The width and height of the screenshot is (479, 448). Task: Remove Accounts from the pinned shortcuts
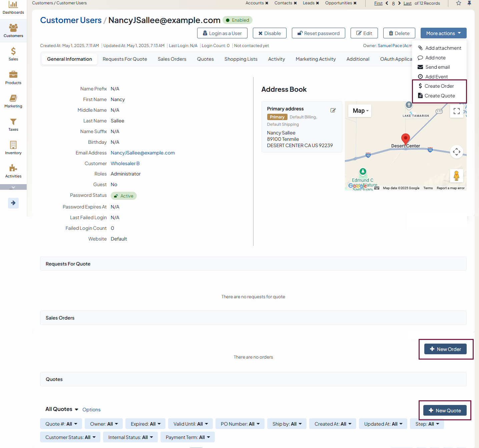point(267,3)
